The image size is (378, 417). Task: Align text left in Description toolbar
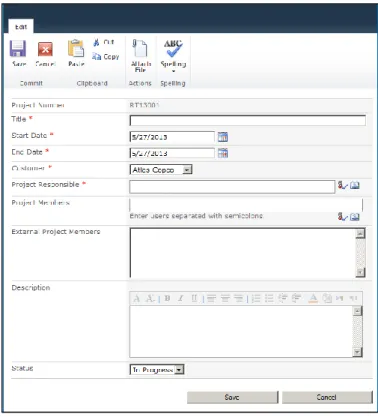211,298
